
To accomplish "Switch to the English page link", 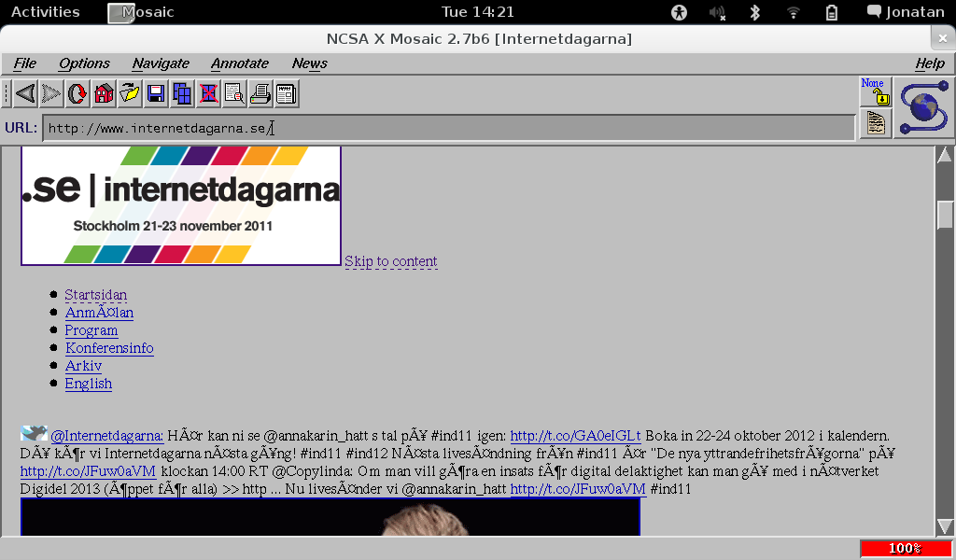I will click(x=89, y=384).
